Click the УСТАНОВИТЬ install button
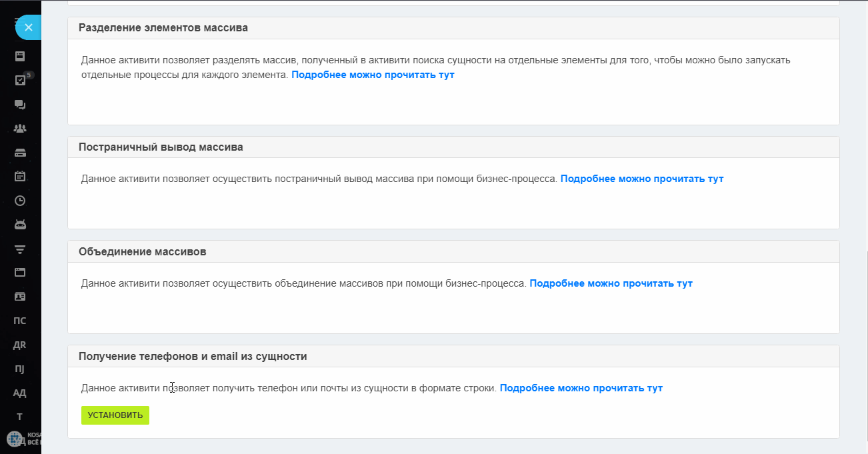The image size is (868, 454). (115, 415)
